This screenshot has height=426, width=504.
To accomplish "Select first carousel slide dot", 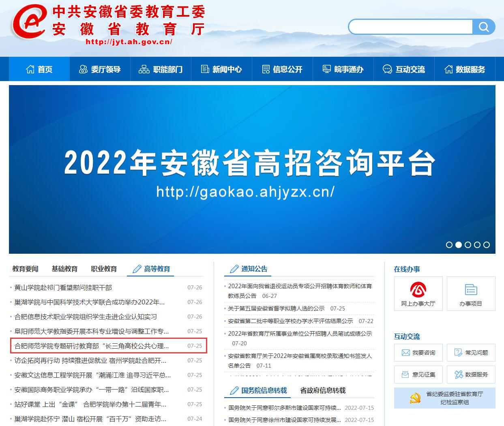I will 449,245.
